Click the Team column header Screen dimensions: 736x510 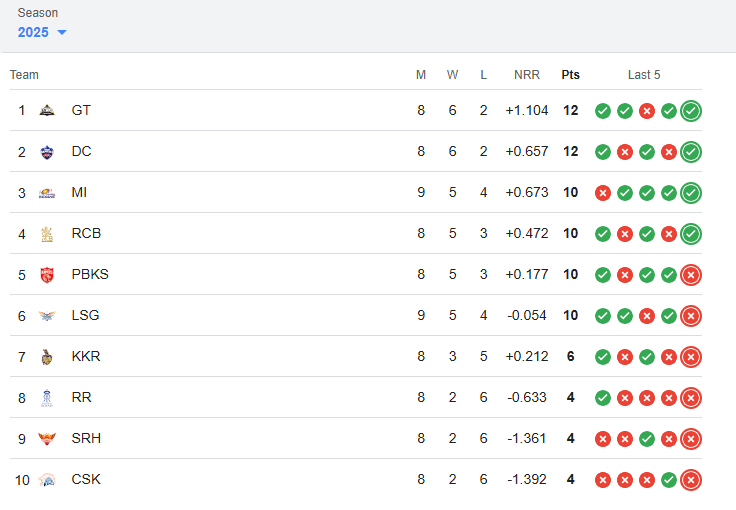(24, 75)
